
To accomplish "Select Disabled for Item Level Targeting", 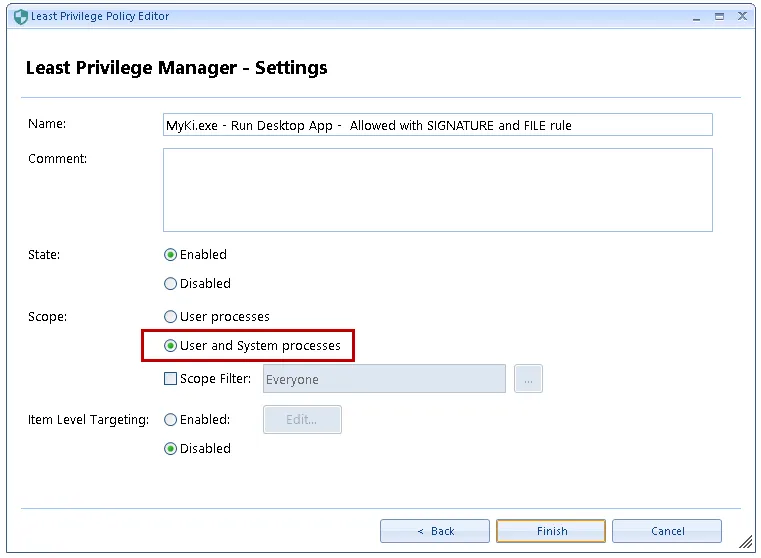I will (x=171, y=449).
